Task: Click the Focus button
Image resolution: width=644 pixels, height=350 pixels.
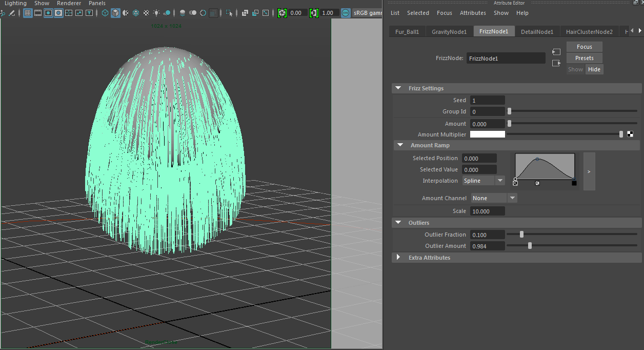Action: [584, 47]
